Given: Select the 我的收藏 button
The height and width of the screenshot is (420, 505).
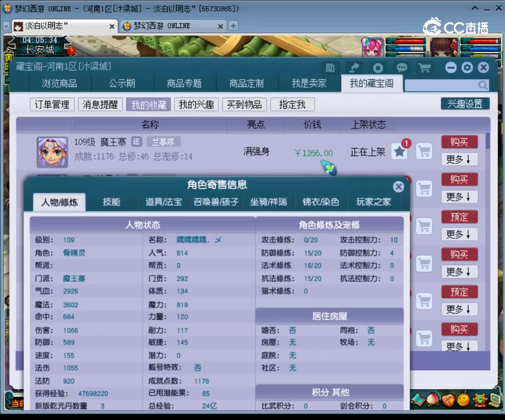Looking at the screenshot, I should coord(149,104).
